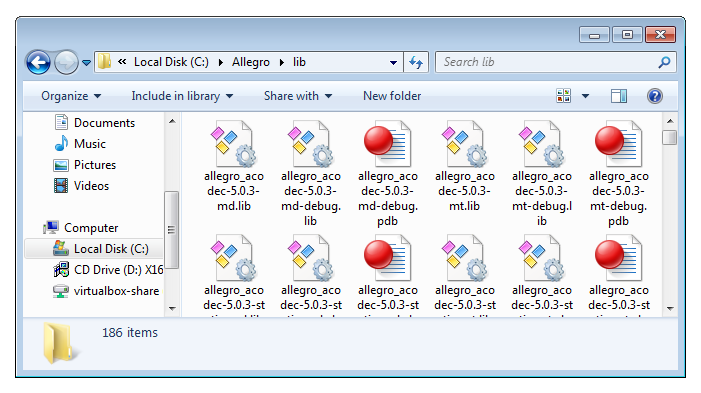The image size is (701, 393).
Task: Click the file list vertical scrollbar thumb
Action: (669, 137)
